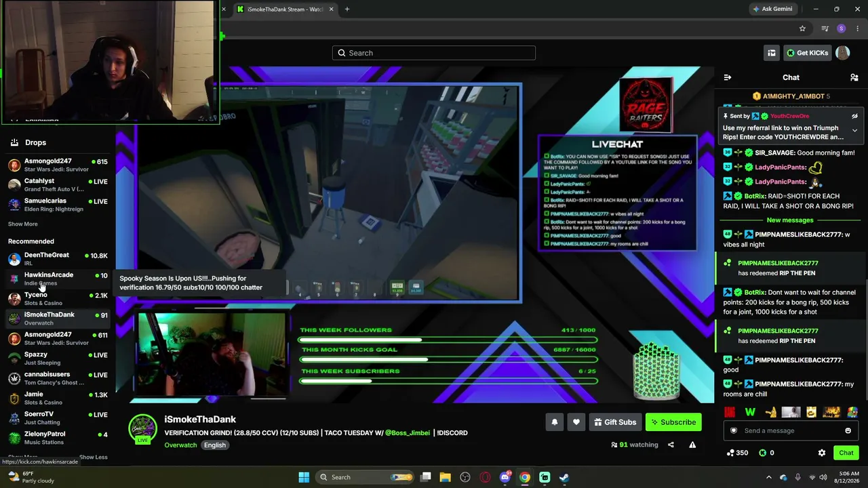The width and height of the screenshot is (868, 488).
Task: Click the English language tag
Action: pyautogui.click(x=215, y=445)
